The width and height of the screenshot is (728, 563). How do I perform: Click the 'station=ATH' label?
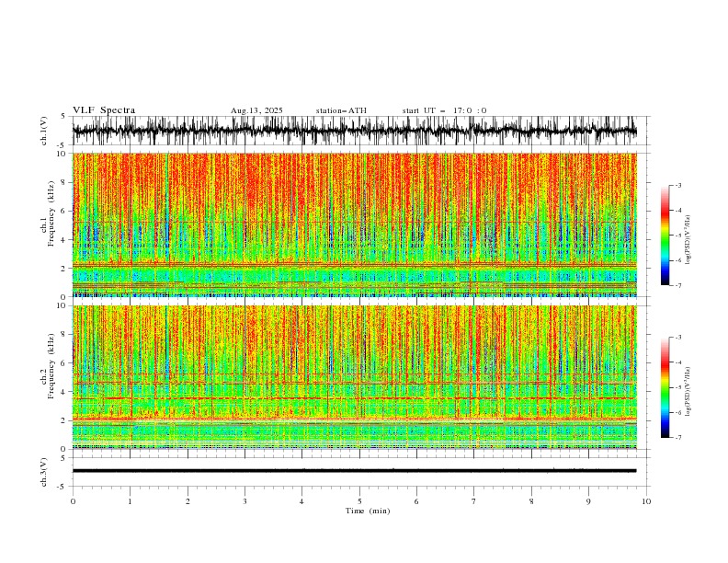[341, 110]
